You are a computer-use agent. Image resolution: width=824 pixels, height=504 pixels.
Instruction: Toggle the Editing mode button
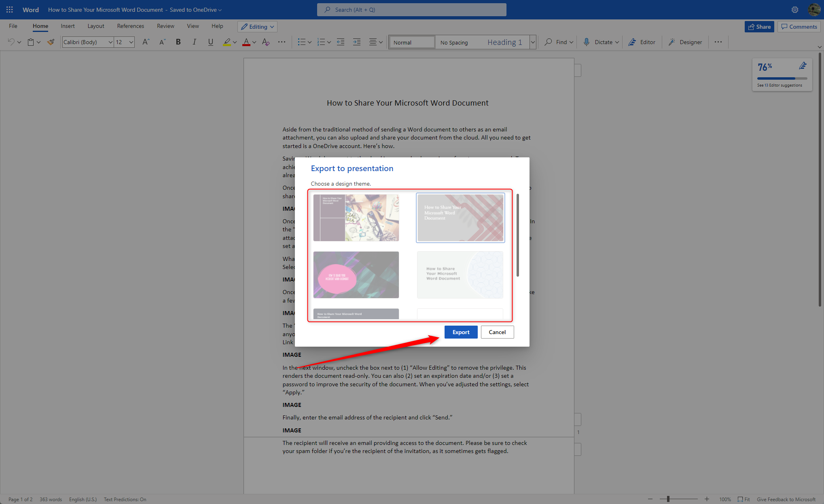point(258,27)
